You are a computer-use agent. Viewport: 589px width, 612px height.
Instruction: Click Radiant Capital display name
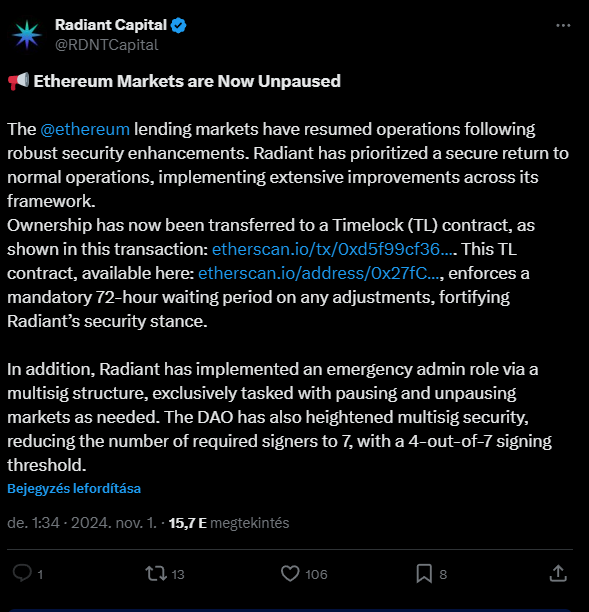click(x=111, y=25)
